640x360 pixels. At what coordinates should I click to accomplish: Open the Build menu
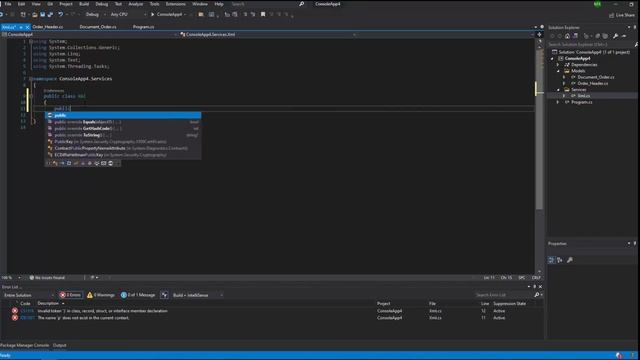[84, 4]
